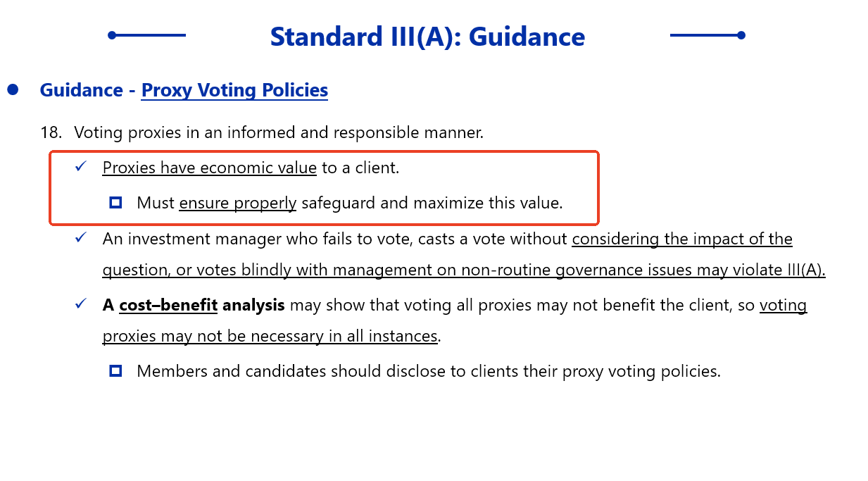The width and height of the screenshot is (868, 481).
Task: Click the blue bullet beside Guidance heading
Action: (13, 89)
